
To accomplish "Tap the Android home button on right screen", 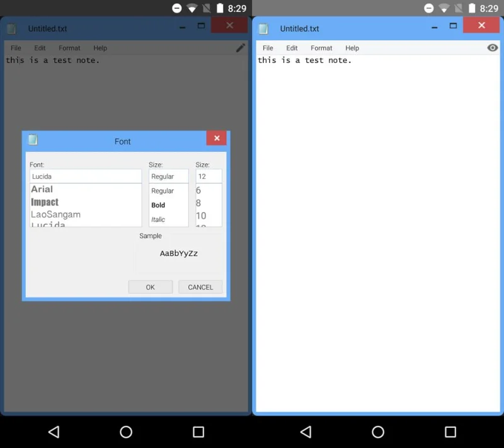I will pyautogui.click(x=378, y=432).
